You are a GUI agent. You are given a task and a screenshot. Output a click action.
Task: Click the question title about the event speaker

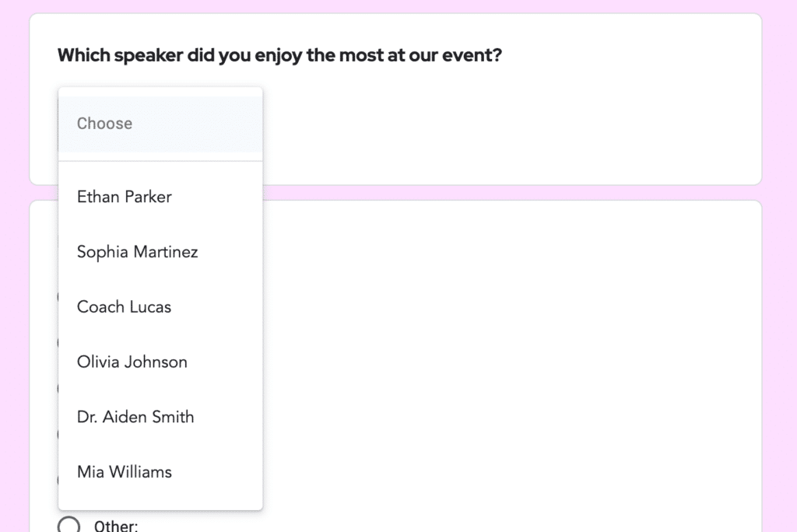click(279, 54)
